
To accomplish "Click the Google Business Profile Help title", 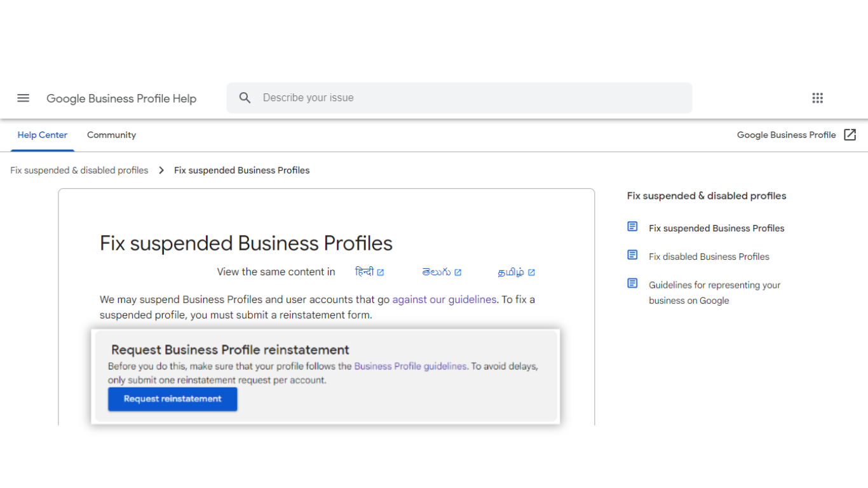I will (x=121, y=98).
